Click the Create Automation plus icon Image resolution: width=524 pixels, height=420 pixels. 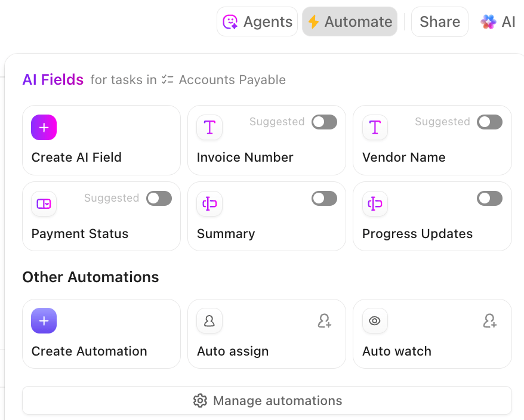(x=44, y=320)
